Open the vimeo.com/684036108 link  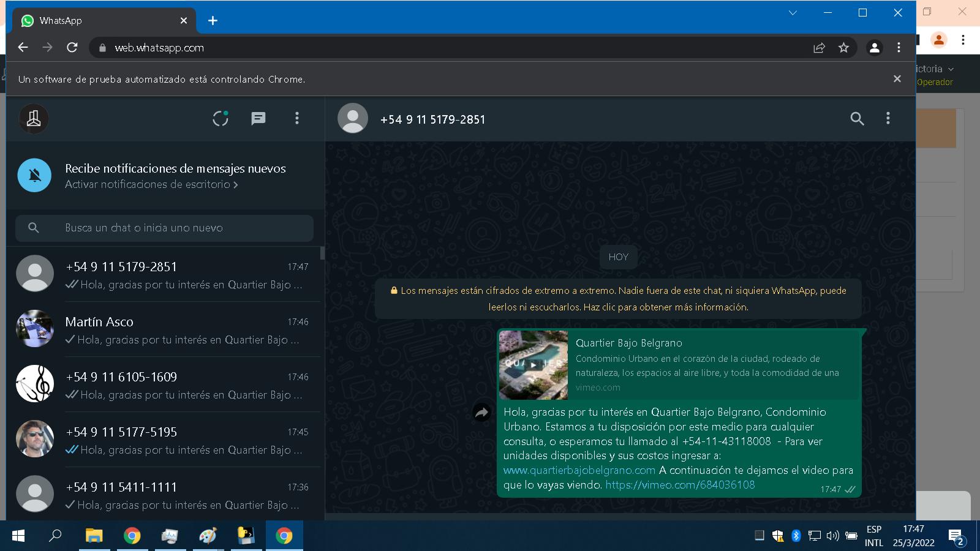tap(680, 485)
